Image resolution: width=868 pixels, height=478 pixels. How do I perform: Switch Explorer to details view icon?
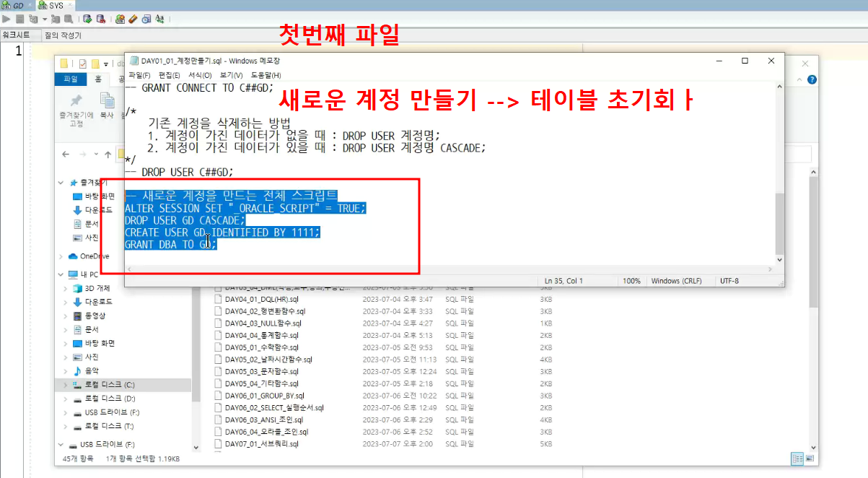click(797, 458)
